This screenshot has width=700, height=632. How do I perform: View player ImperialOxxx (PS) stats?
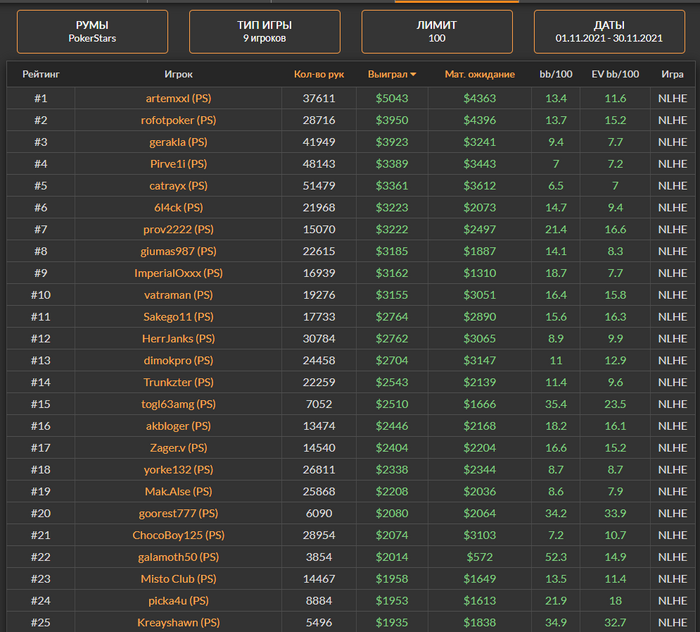click(x=178, y=273)
